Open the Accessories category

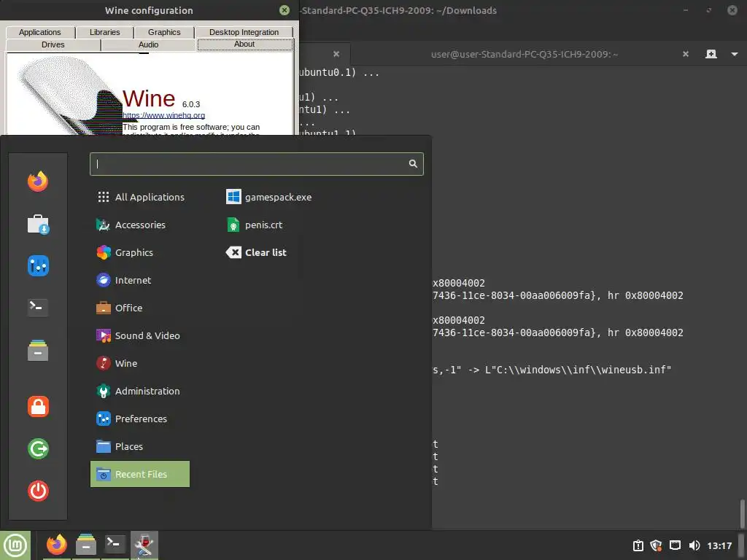[x=140, y=225]
